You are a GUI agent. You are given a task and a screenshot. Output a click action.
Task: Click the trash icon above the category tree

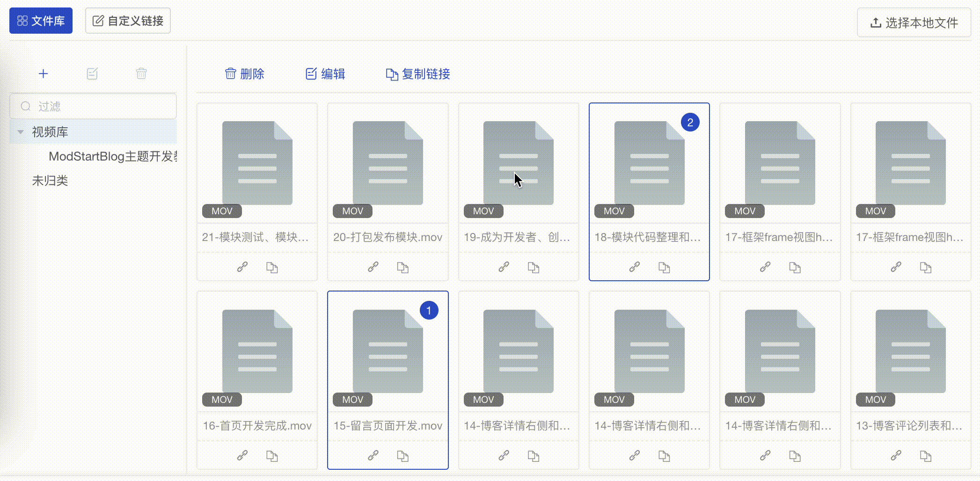click(x=141, y=73)
